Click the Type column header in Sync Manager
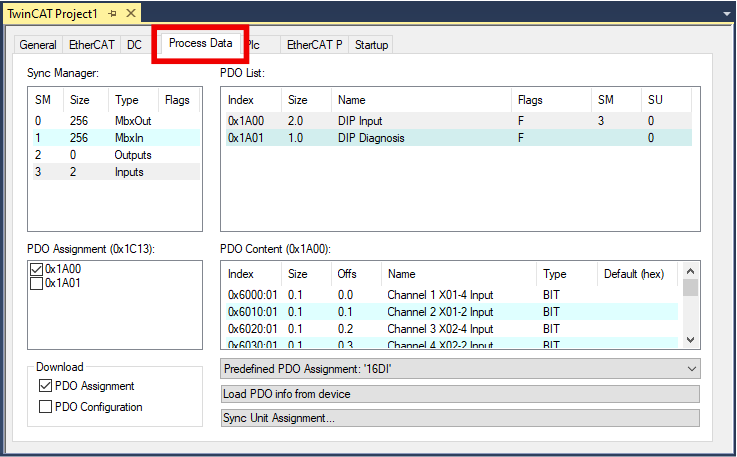 tap(133, 100)
